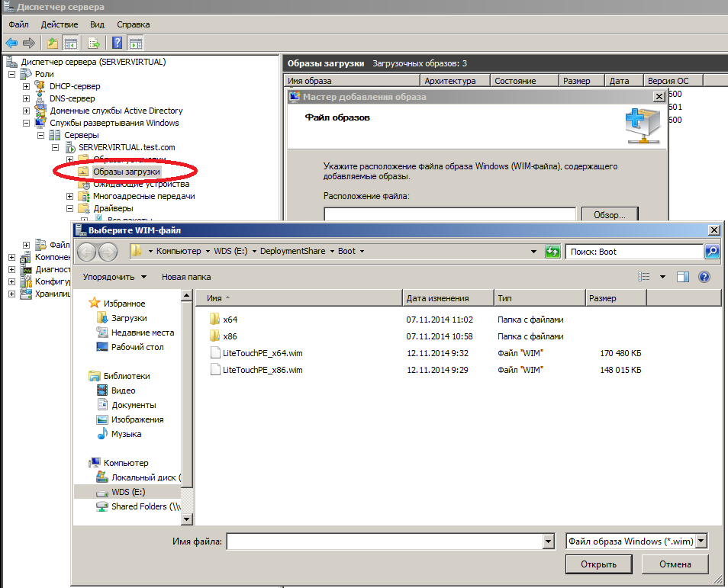Viewport: 728px width, 588px height.
Task: Click the Music (Музыка) note icon
Action: point(102,434)
